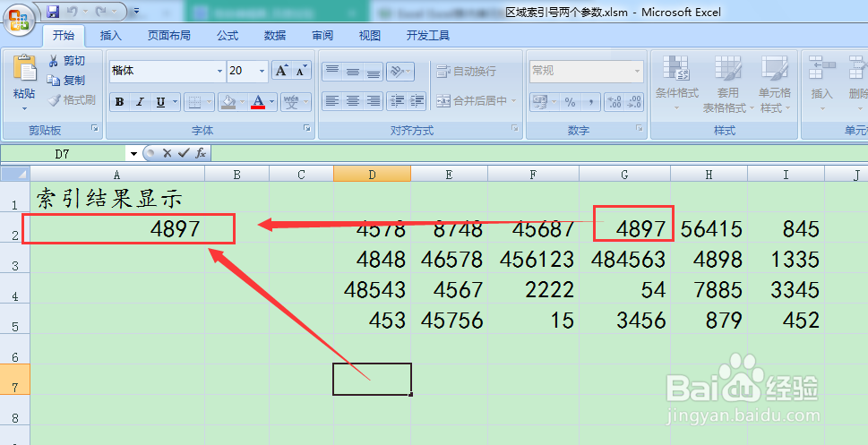Image resolution: width=868 pixels, height=445 pixels.
Task: Copy selection using 复制
Action: coord(67,81)
